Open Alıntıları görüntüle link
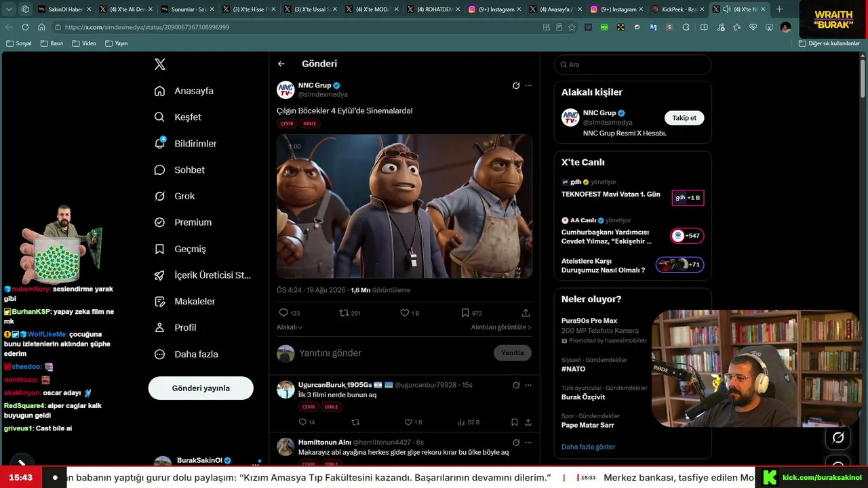 [x=501, y=327]
